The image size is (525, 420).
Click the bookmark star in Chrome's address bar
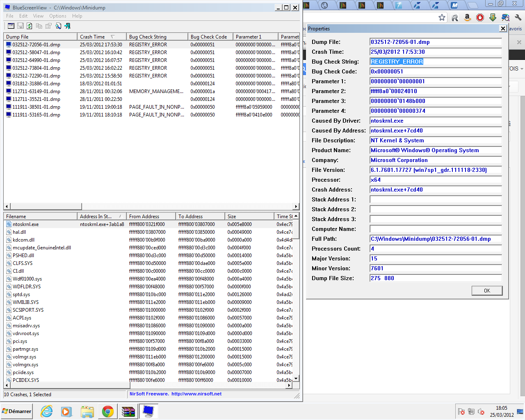pos(442,17)
